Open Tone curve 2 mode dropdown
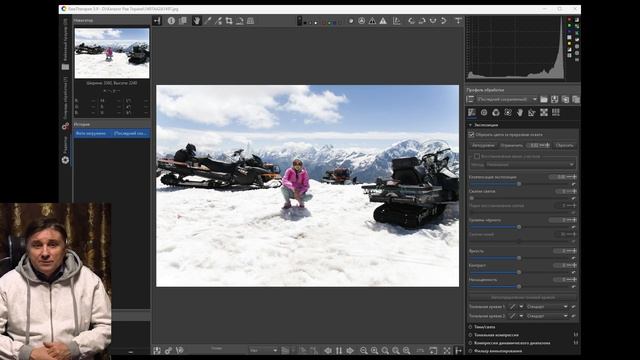 pyautogui.click(x=547, y=316)
